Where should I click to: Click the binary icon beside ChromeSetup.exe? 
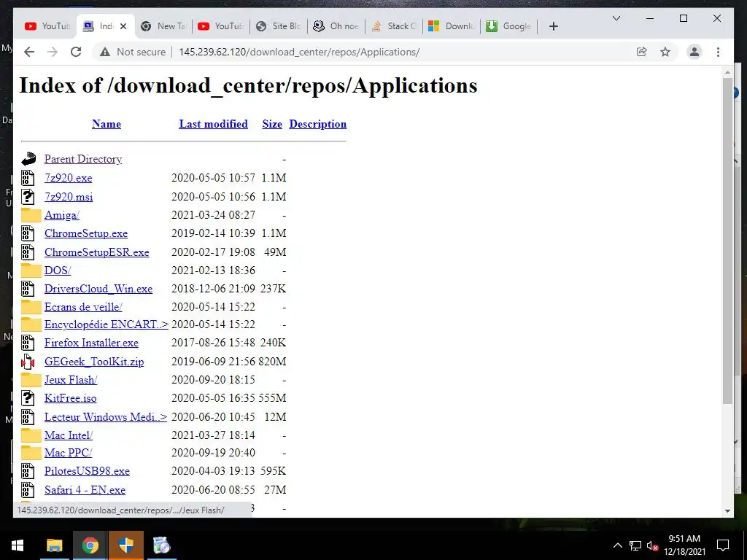[28, 233]
